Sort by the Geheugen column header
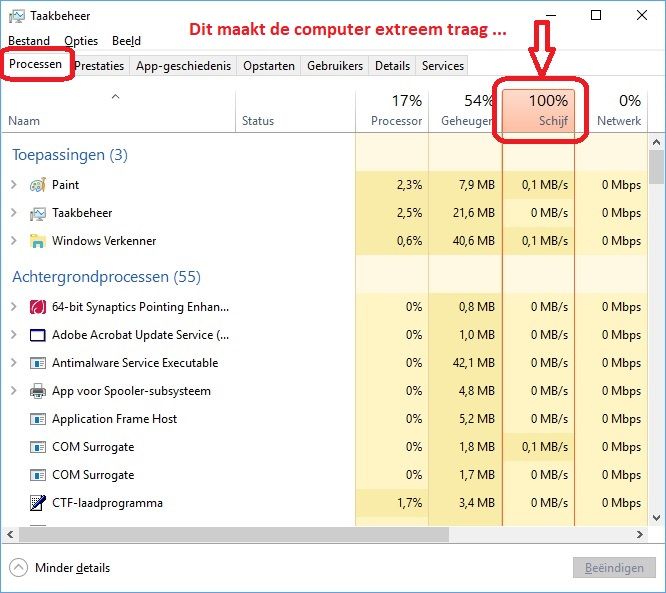Viewport: 666px width, 593px height. pos(465,111)
